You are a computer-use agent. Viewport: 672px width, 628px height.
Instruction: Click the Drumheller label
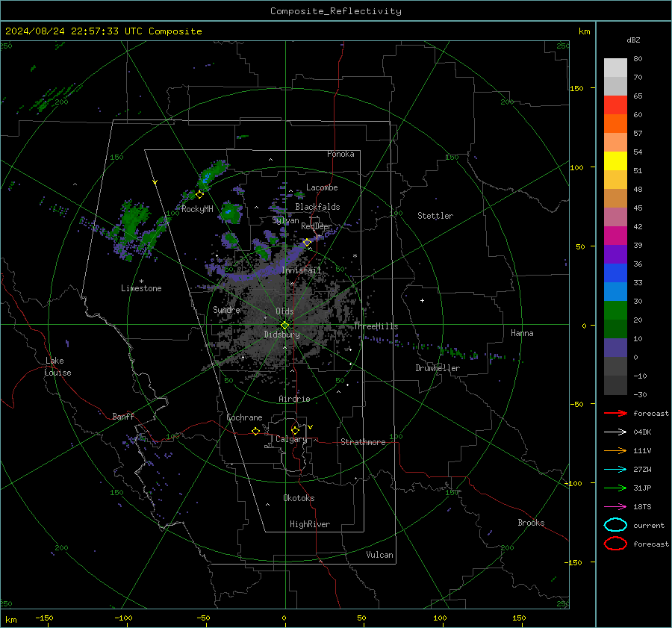point(438,368)
